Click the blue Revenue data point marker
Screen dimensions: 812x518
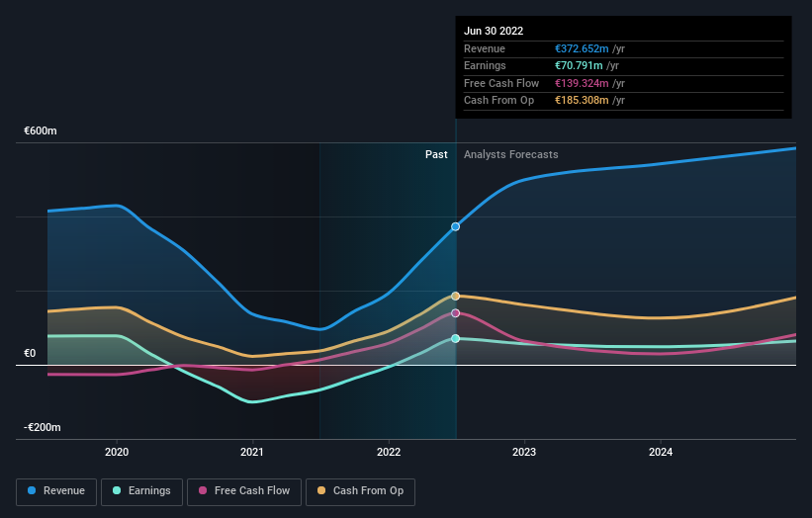(455, 226)
